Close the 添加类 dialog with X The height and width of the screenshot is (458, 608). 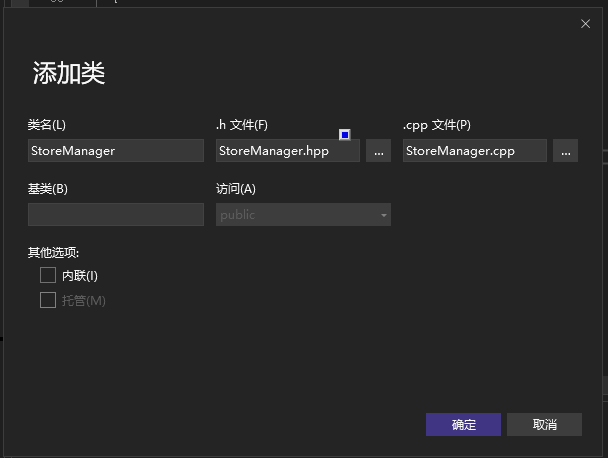(585, 24)
